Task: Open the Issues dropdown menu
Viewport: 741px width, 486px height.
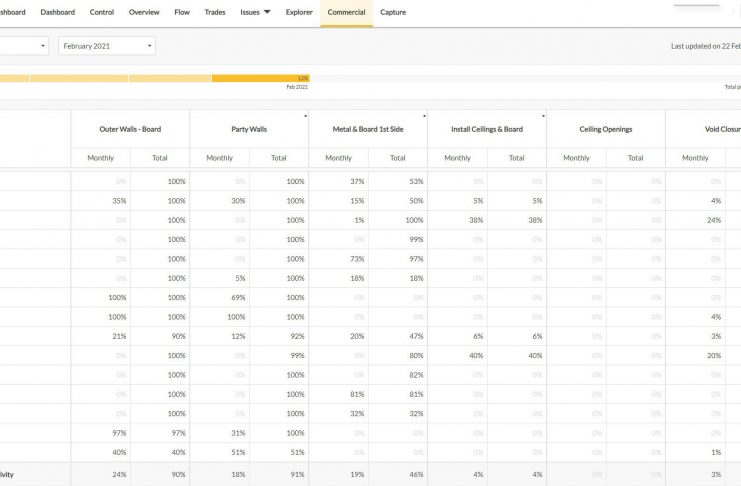Action: tap(255, 12)
